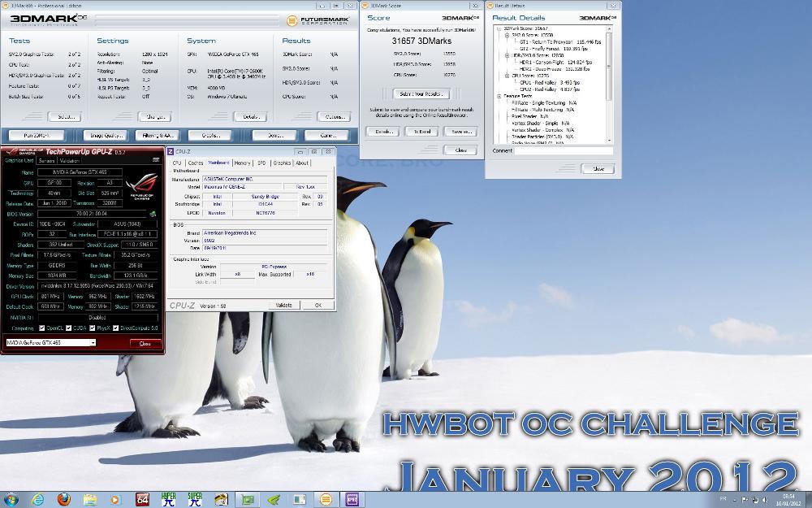Open the Caches tab in CPU-Z
This screenshot has height=508, width=812.
pos(195,163)
